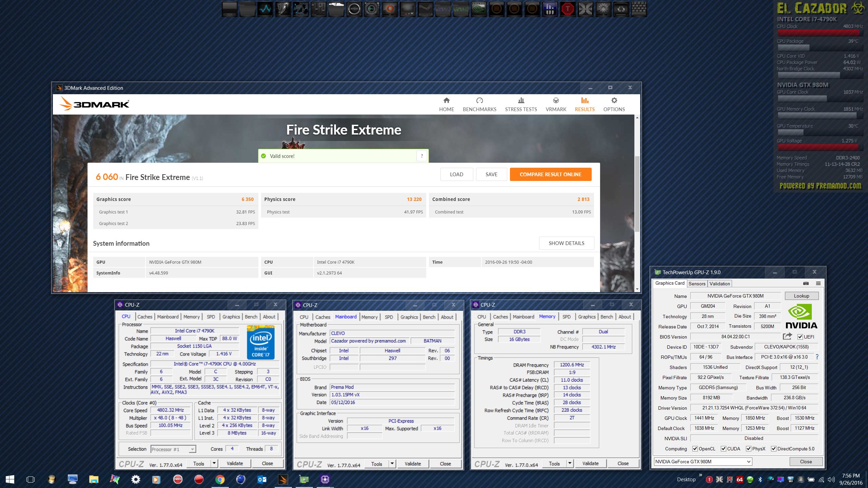868x488 pixels.
Task: Click the SAVE button in 3DMark
Action: 491,174
